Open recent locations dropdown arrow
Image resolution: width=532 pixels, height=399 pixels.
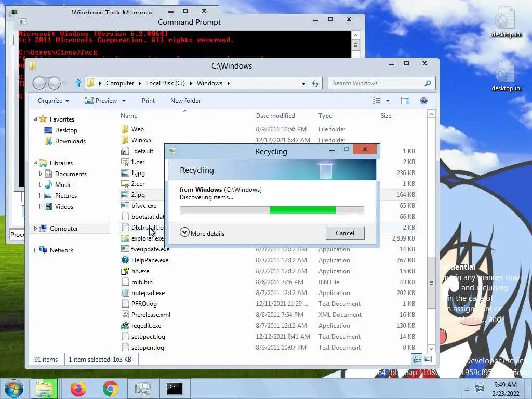coord(65,83)
